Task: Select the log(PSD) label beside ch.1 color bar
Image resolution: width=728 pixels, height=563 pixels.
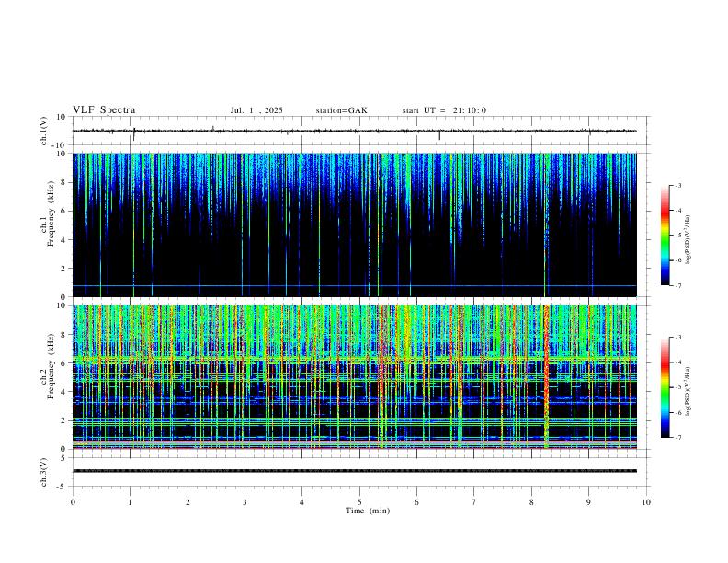Action: tap(688, 239)
